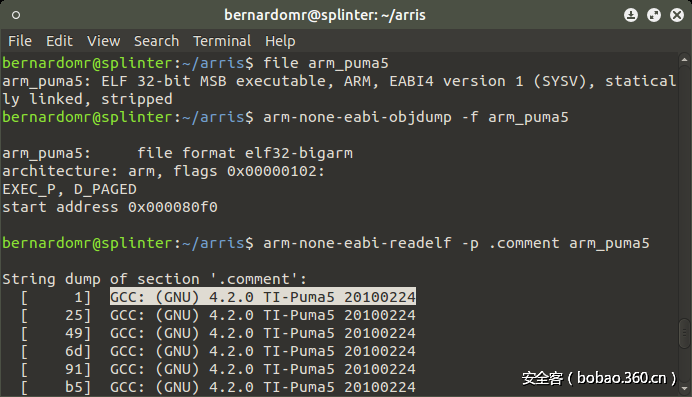Screen dimensions: 692x397
Task: Open the Terminal menu
Action: 222,41
